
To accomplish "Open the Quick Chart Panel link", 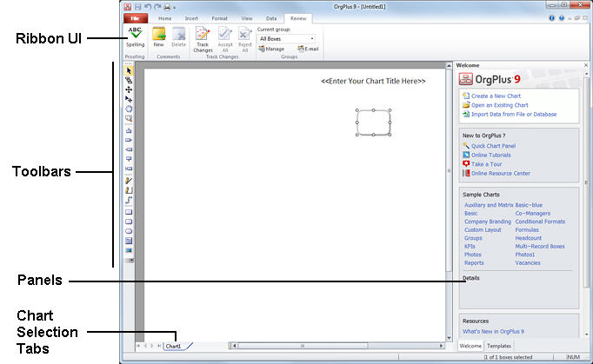I will coord(493,146).
